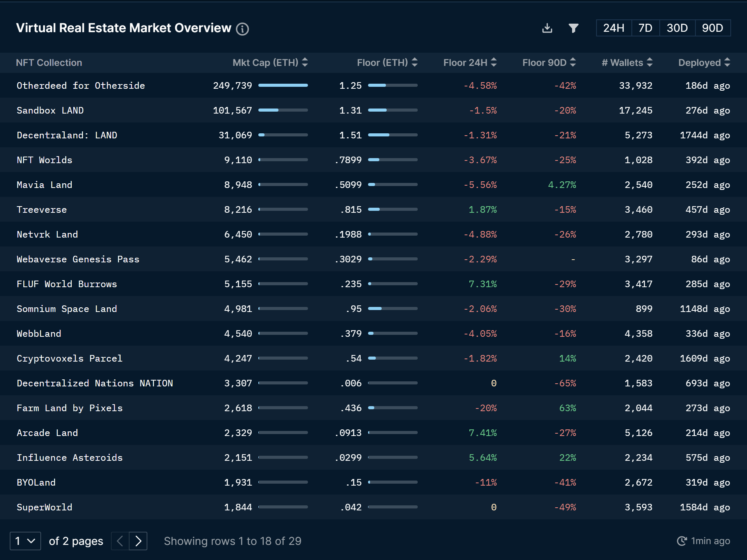Image resolution: width=747 pixels, height=560 pixels.
Task: Switch to the 90D timeframe
Action: click(x=712, y=28)
